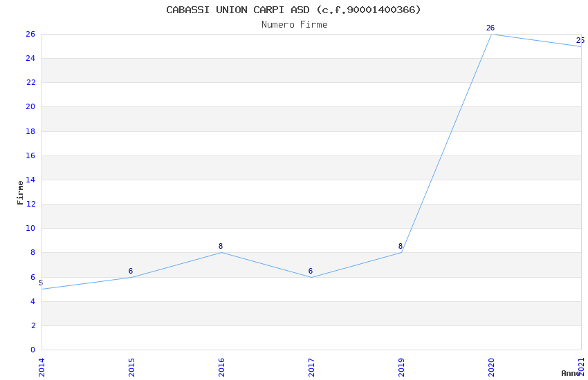This screenshot has height=380, width=588.
Task: Click data label 25 for year 2021
Action: click(x=580, y=40)
